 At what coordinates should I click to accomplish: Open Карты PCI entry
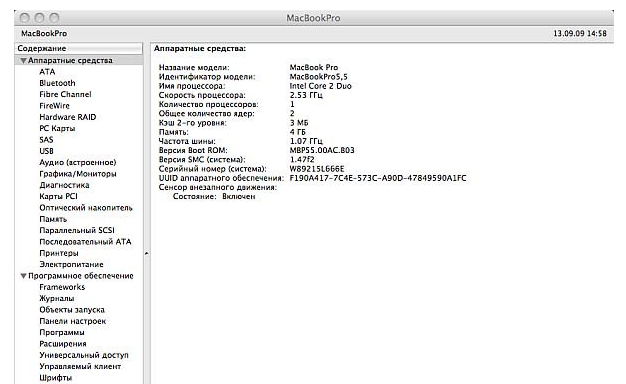58,196
